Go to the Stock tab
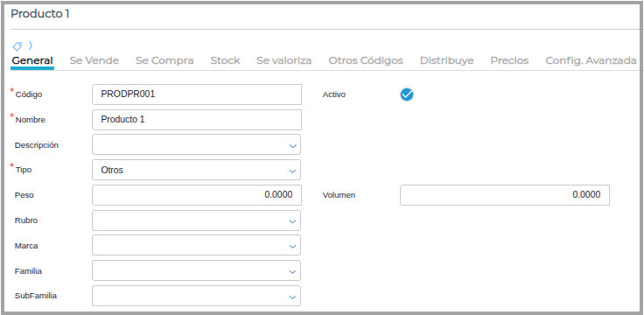This screenshot has width=644, height=315. 225,60
